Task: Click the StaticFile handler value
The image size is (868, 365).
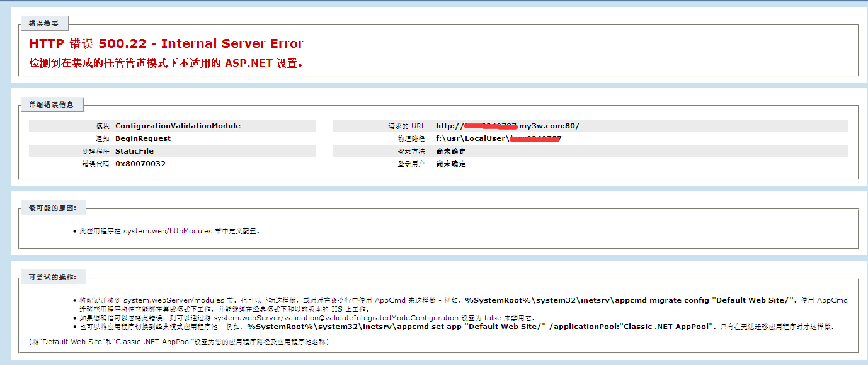Action: [134, 151]
